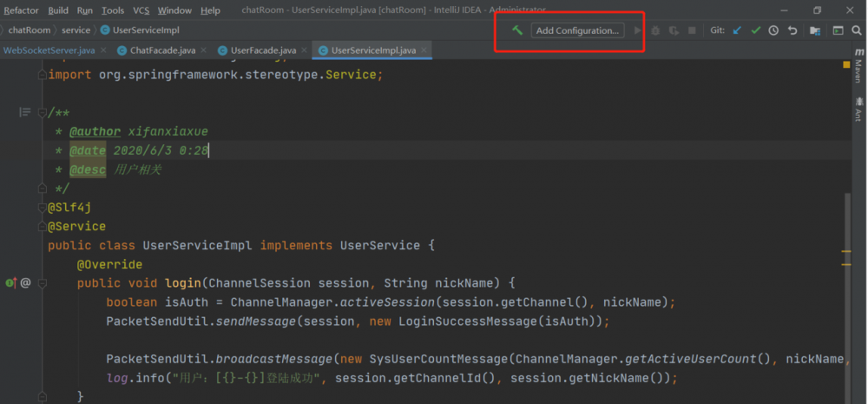Click the green Build Project hammer icon
The width and height of the screenshot is (868, 404).
pyautogui.click(x=517, y=30)
